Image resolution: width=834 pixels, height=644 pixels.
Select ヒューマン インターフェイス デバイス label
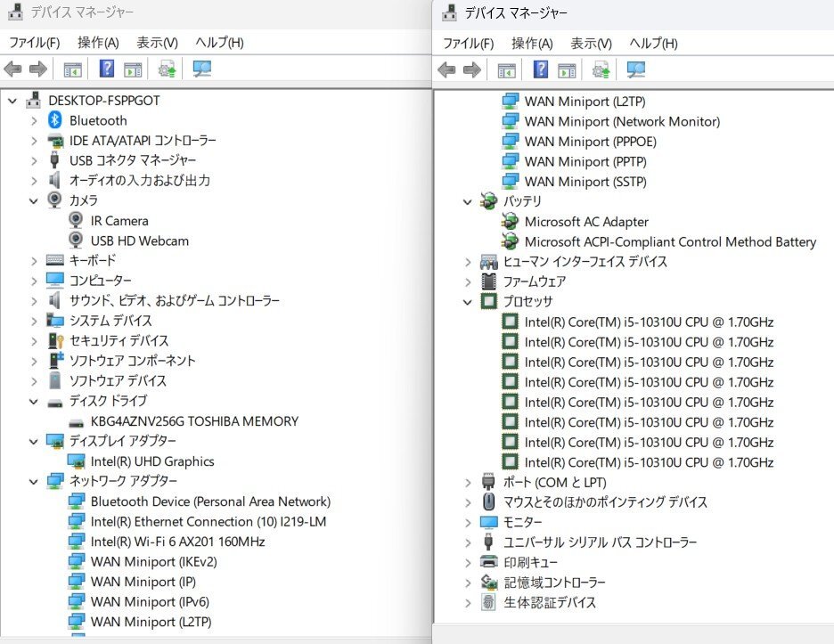tap(585, 261)
